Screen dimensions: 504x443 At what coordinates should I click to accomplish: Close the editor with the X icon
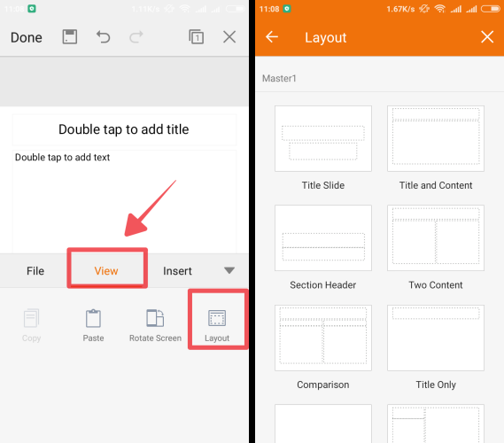(229, 36)
